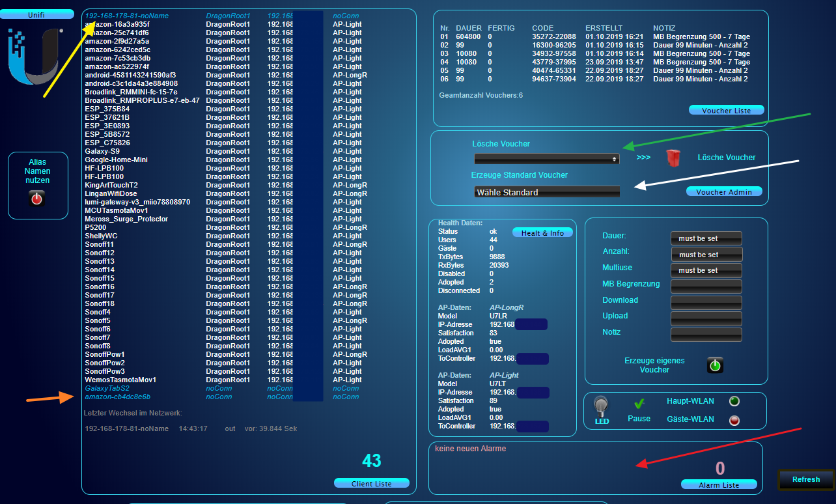Click voucher code 40474-65331

554,71
